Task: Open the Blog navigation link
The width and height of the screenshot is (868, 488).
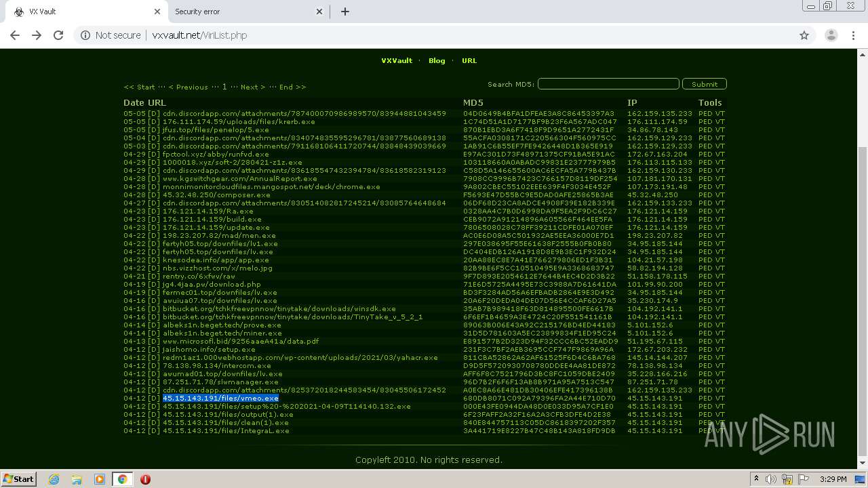Action: tap(437, 60)
